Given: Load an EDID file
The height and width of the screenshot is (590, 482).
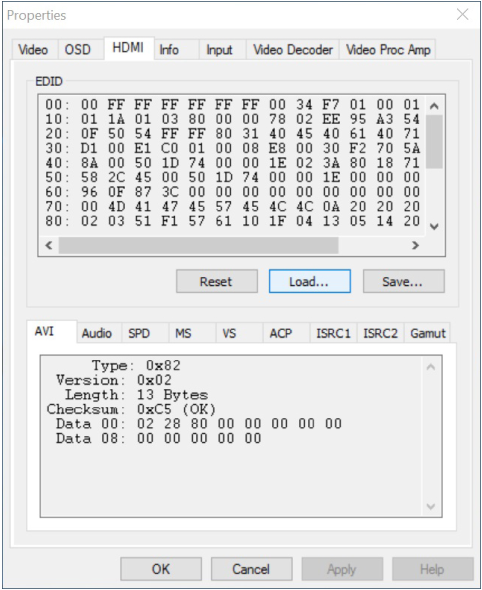Looking at the screenshot, I should [x=310, y=281].
